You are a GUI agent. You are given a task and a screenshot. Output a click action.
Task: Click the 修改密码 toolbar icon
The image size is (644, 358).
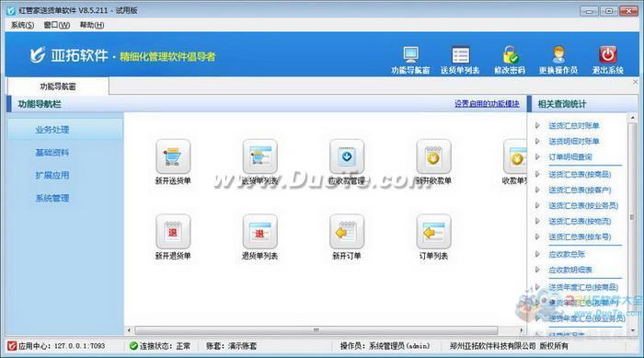pyautogui.click(x=510, y=55)
